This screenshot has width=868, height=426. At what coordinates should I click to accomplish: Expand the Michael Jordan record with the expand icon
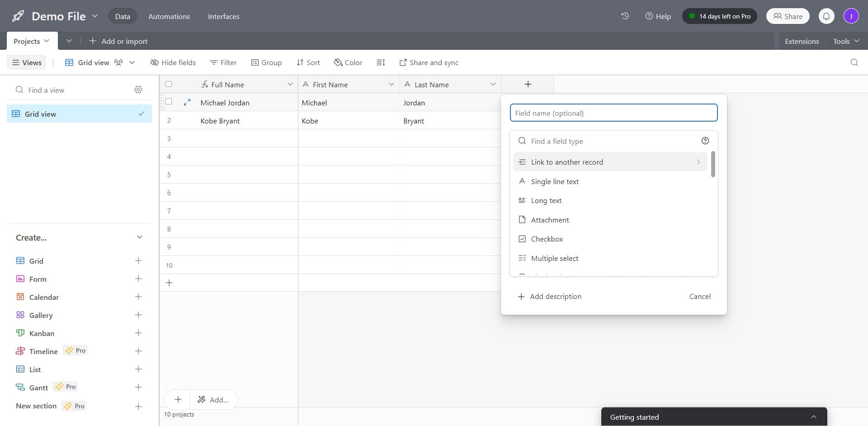pos(187,102)
